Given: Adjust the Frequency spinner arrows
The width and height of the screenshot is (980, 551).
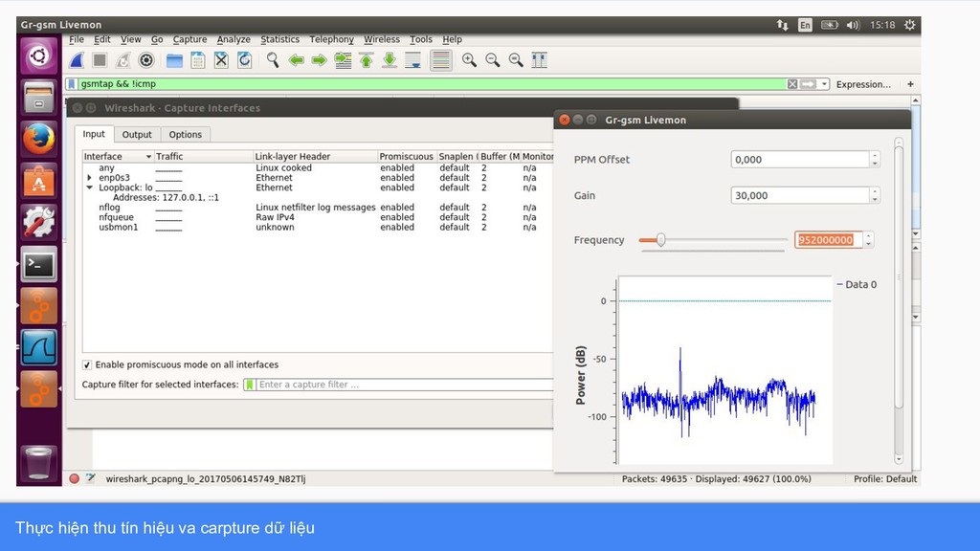Looking at the screenshot, I should point(869,240).
